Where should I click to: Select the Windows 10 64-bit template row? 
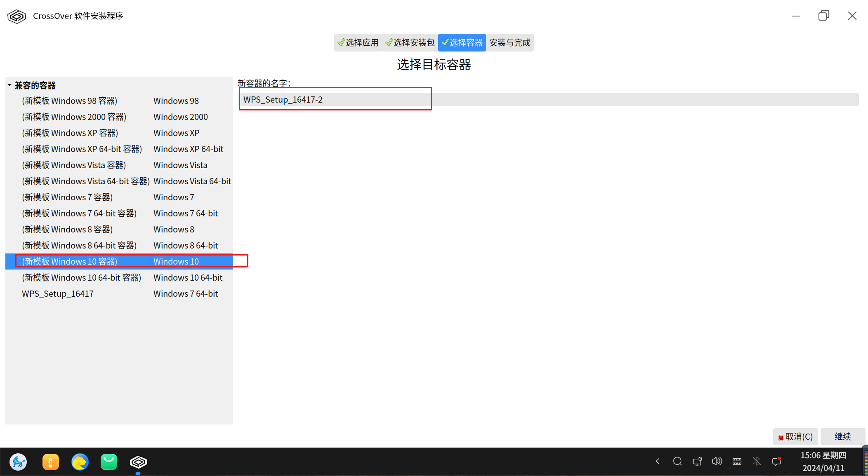(82, 278)
